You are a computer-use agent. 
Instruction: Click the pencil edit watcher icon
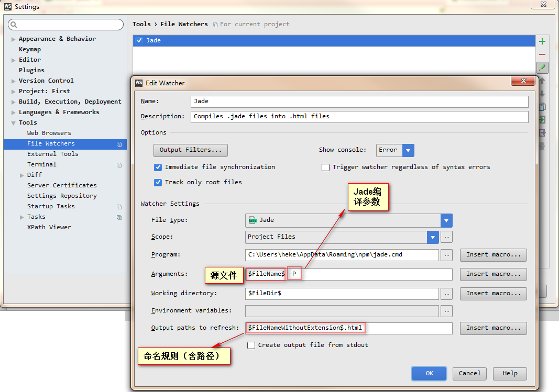tap(542, 68)
